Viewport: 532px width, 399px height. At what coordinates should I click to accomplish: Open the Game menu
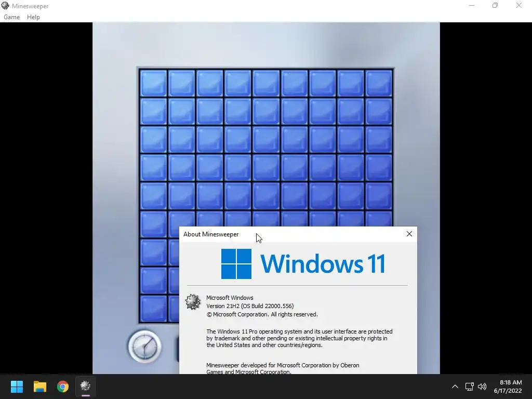click(11, 17)
